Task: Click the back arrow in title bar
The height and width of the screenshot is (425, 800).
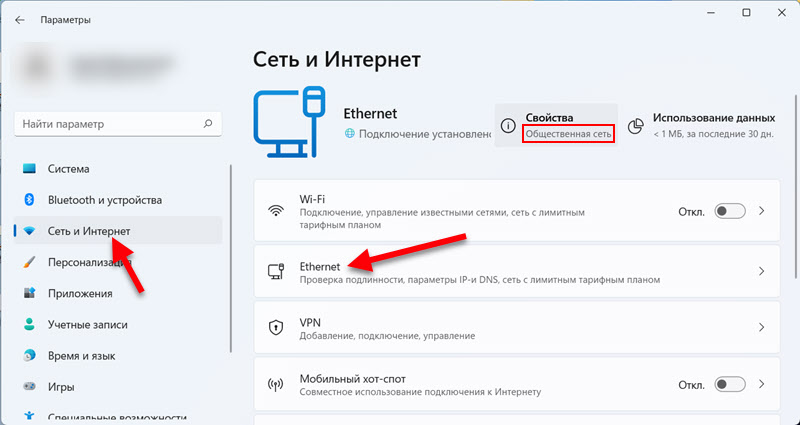Action: (19, 17)
